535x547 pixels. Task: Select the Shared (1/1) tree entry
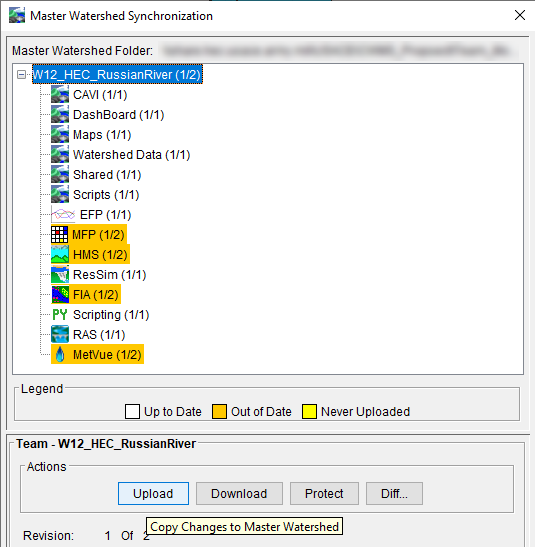coord(107,174)
